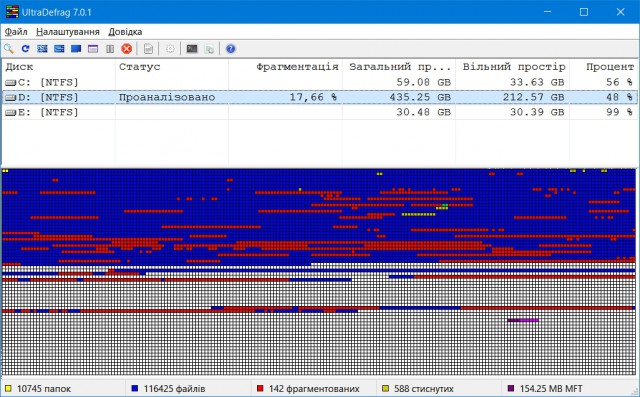The height and width of the screenshot is (397, 640).
Task: Click the purple MFT block in cluster map
Action: click(523, 321)
